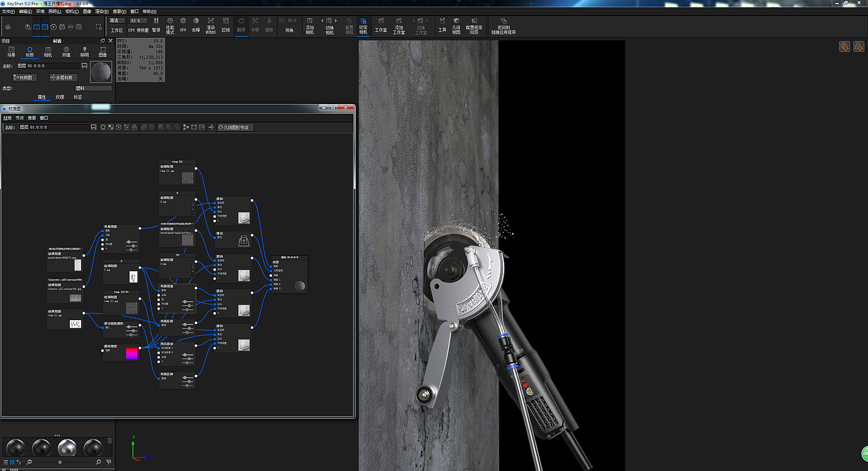Click the 添加相机 add camera icon
The image size is (868, 471).
coord(309,24)
